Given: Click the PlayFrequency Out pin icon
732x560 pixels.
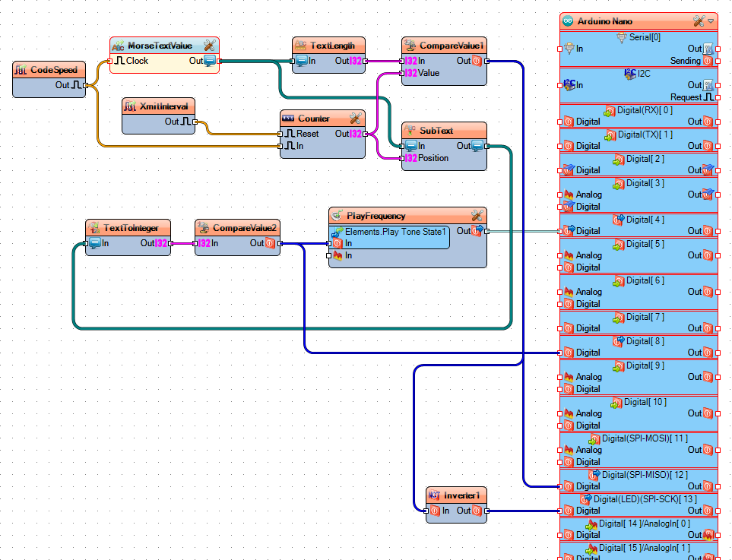Looking at the screenshot, I should (x=477, y=230).
